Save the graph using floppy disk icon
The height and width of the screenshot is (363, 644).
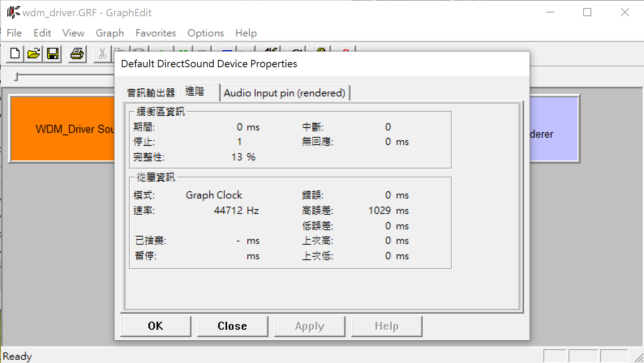pos(53,54)
